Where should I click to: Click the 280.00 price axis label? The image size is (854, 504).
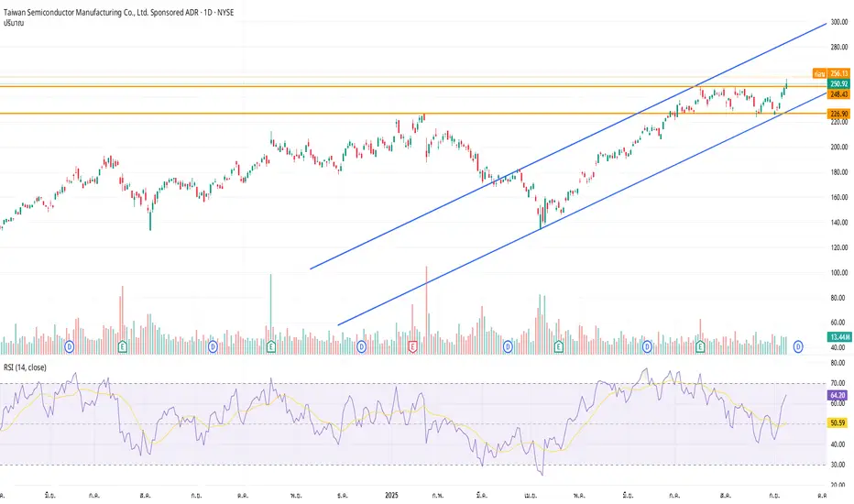[838, 48]
